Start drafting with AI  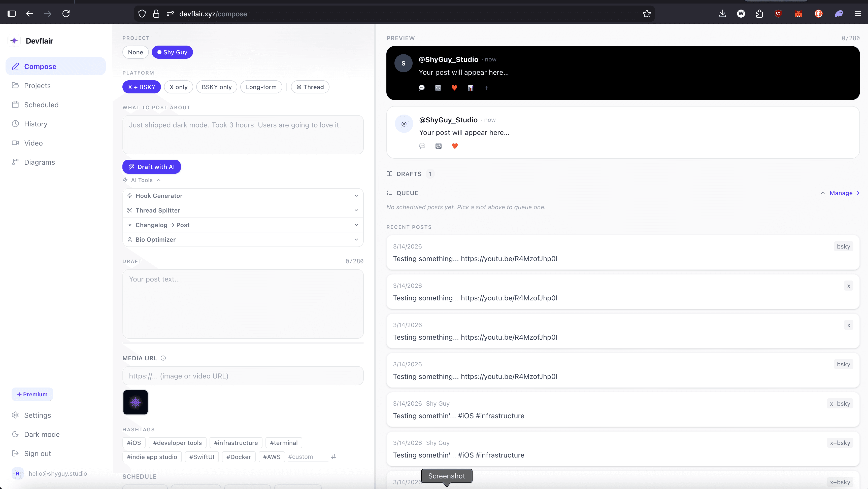click(151, 166)
